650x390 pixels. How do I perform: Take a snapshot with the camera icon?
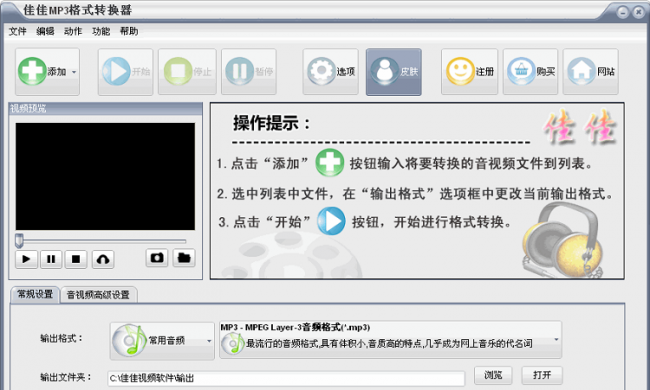157,258
